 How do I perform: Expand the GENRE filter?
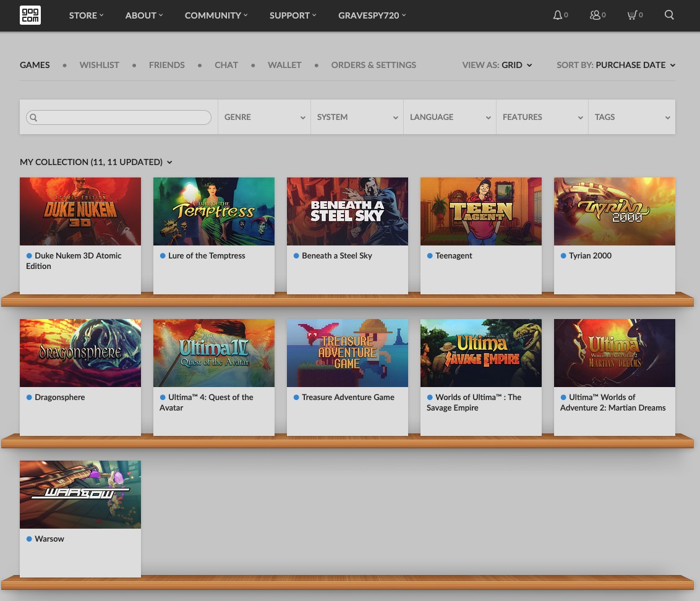pyautogui.click(x=264, y=117)
